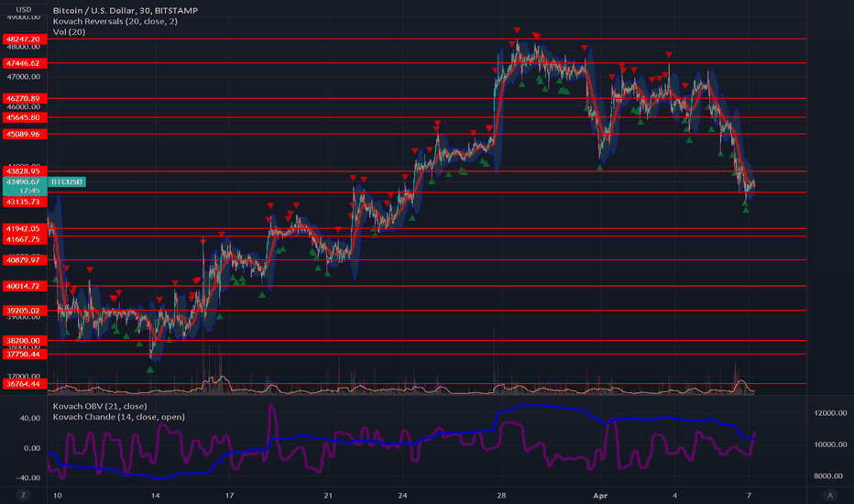
Task: Select the 48247.20 horizontal level label
Action: [x=25, y=39]
